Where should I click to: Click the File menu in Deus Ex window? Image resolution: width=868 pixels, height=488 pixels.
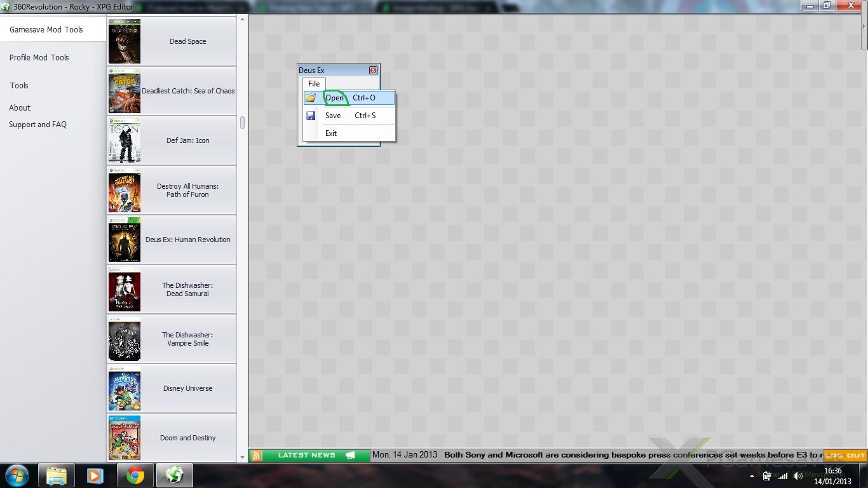[314, 84]
